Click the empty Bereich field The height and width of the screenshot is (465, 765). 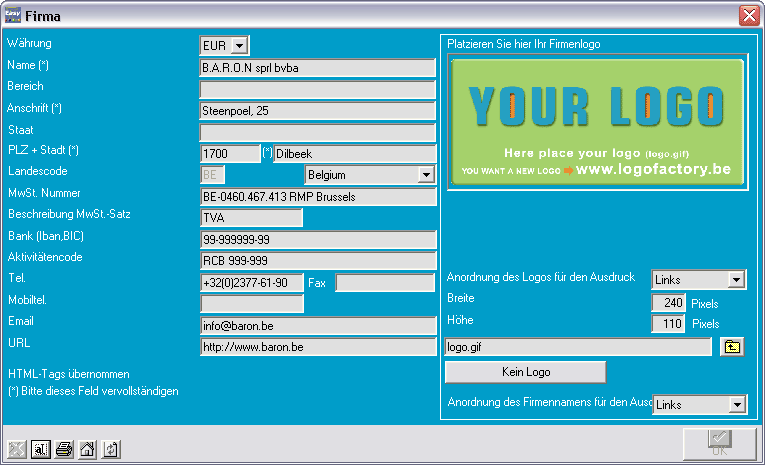click(318, 89)
